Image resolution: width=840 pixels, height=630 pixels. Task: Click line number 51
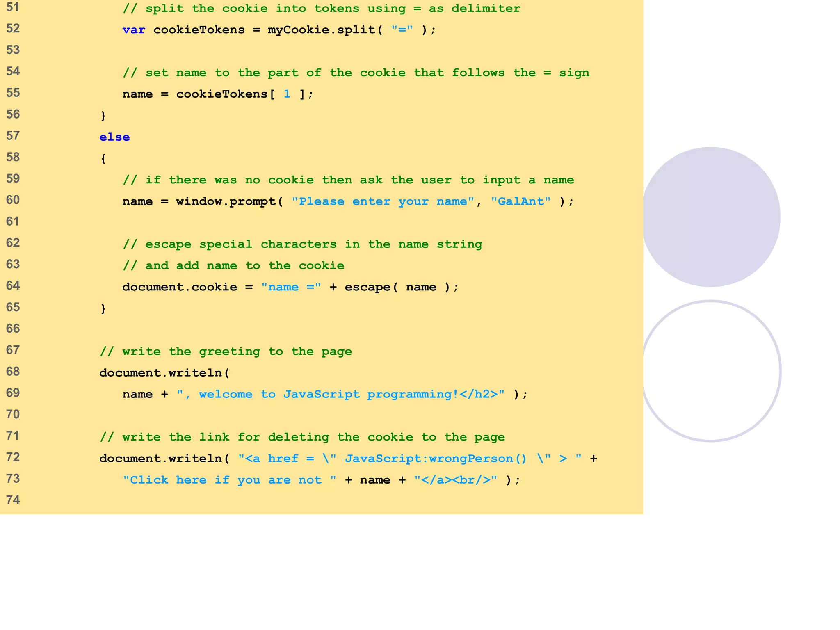tap(13, 7)
